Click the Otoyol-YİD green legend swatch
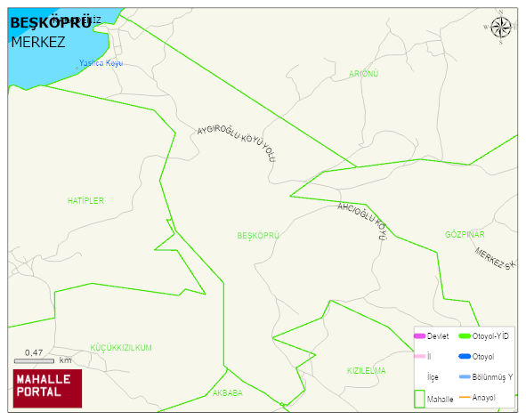526x420 pixels. click(x=465, y=335)
